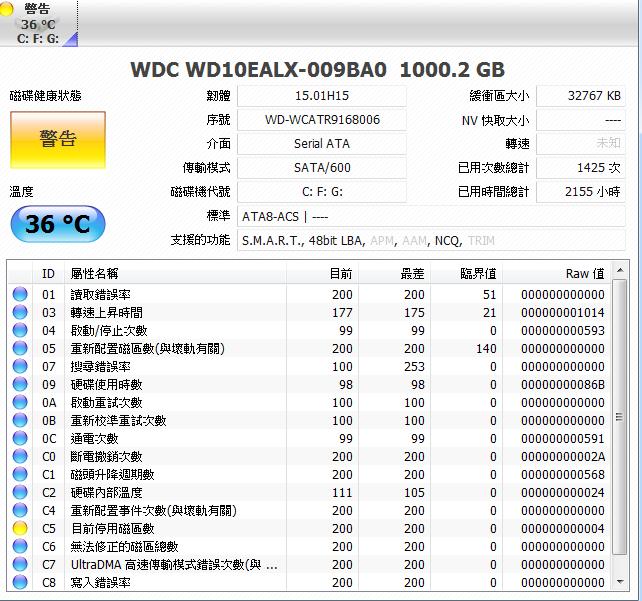Click the blue status icon for C4 重新配置事件次數
The width and height of the screenshot is (642, 601).
coord(20,510)
